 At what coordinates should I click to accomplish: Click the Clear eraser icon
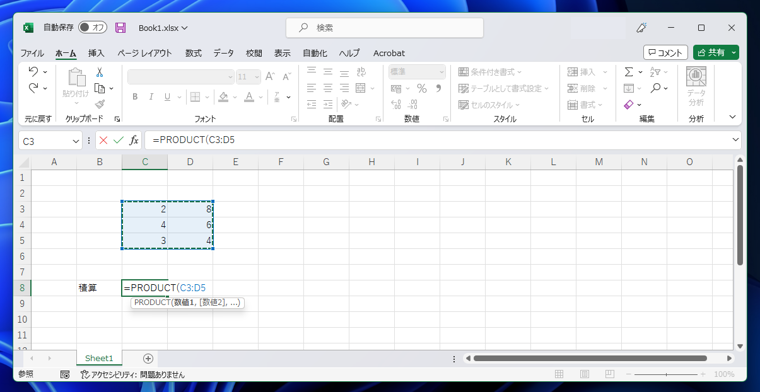pyautogui.click(x=629, y=105)
